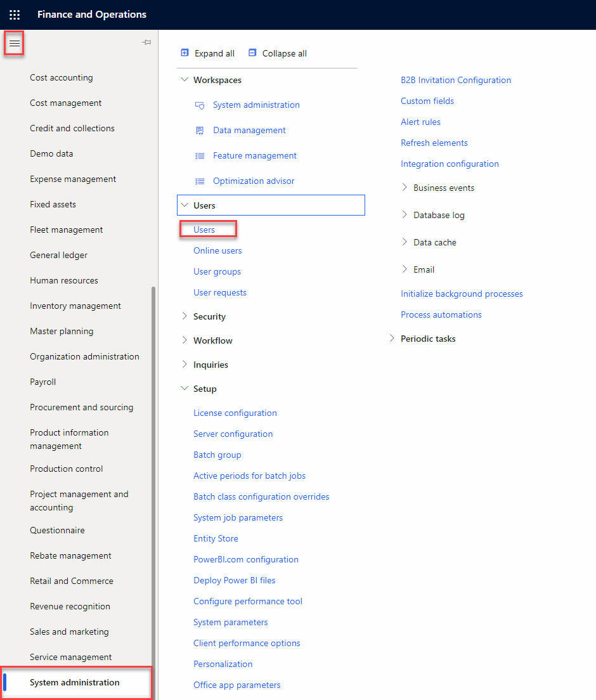596x700 pixels.
Task: Collapse the Setup section chevron
Action: [185, 389]
